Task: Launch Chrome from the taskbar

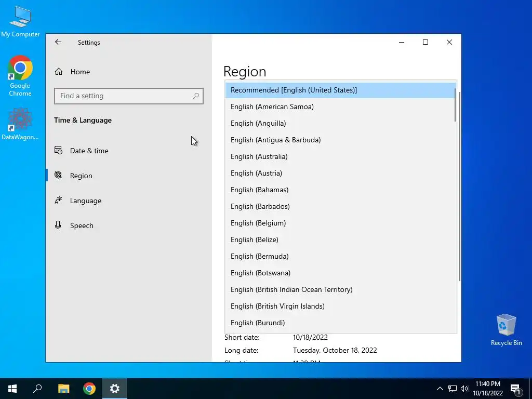Action: 89,389
